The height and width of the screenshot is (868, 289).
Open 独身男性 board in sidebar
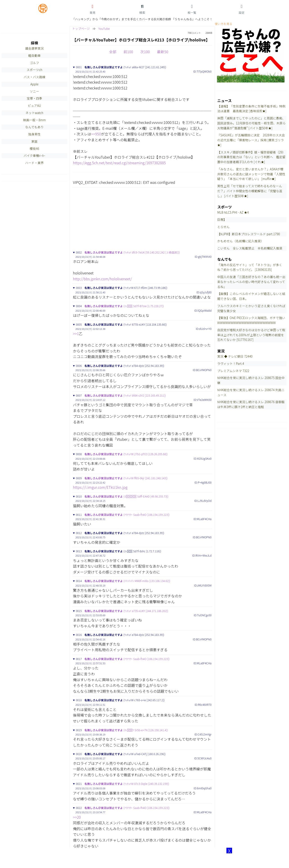pyautogui.click(x=34, y=134)
